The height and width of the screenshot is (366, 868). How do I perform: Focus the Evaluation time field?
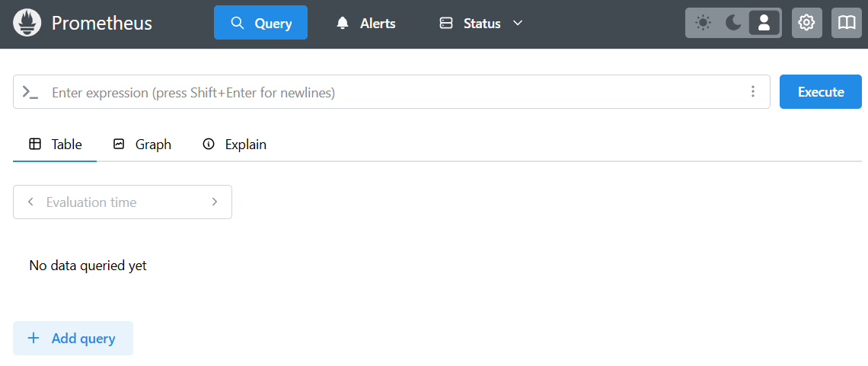pos(122,202)
